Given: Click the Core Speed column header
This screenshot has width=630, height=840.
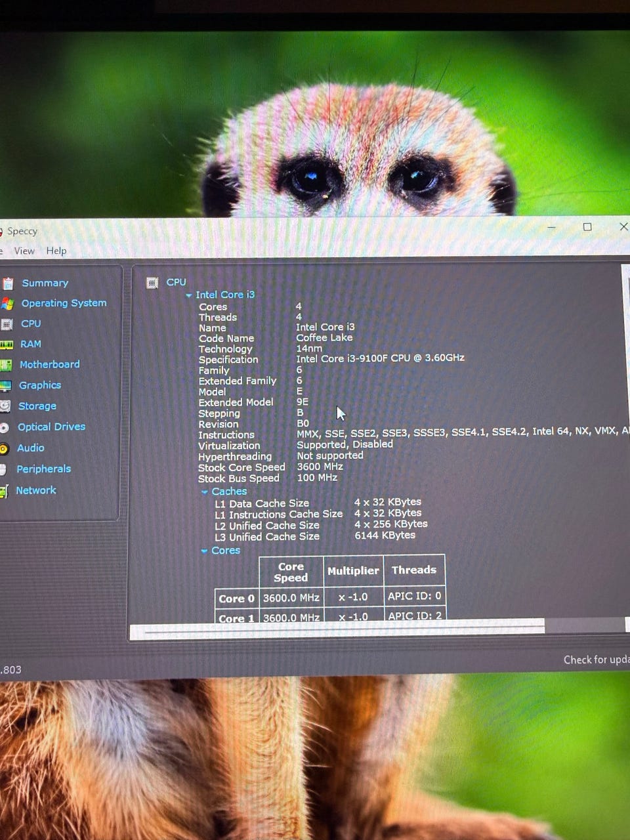Looking at the screenshot, I should click(x=291, y=572).
